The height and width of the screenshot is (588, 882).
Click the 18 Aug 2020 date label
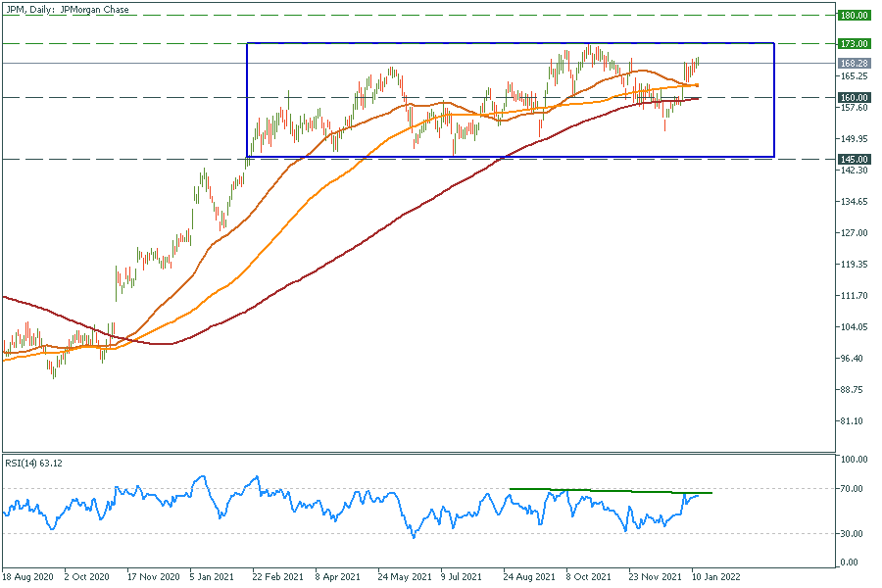pyautogui.click(x=25, y=578)
